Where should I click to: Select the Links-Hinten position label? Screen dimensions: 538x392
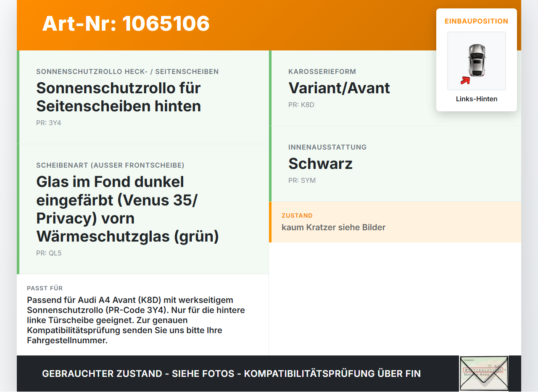click(477, 99)
